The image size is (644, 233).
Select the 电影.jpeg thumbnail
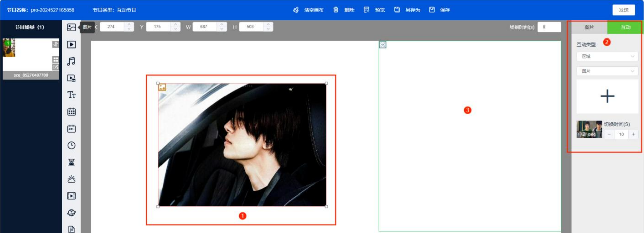589,129
